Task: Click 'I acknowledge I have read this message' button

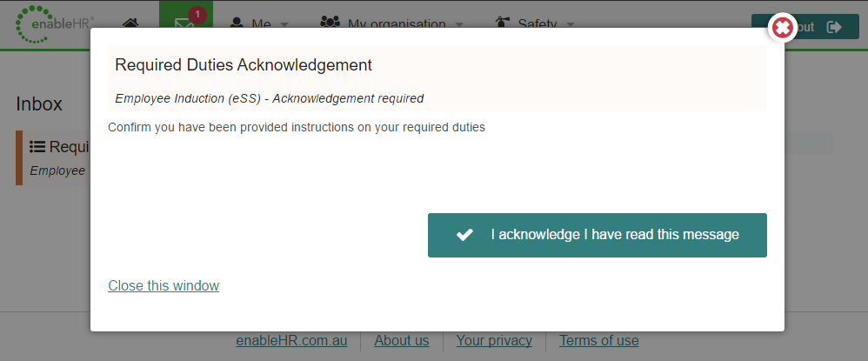Action: (598, 235)
